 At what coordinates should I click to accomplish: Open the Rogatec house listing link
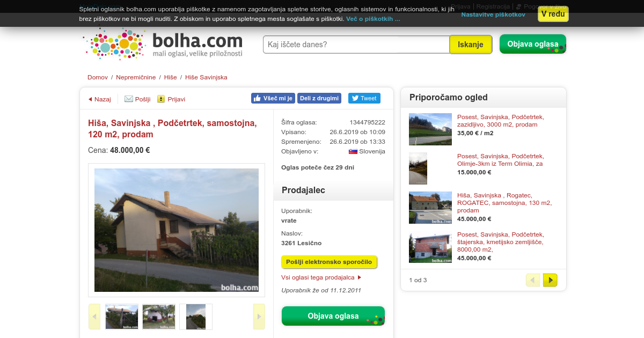pos(504,203)
